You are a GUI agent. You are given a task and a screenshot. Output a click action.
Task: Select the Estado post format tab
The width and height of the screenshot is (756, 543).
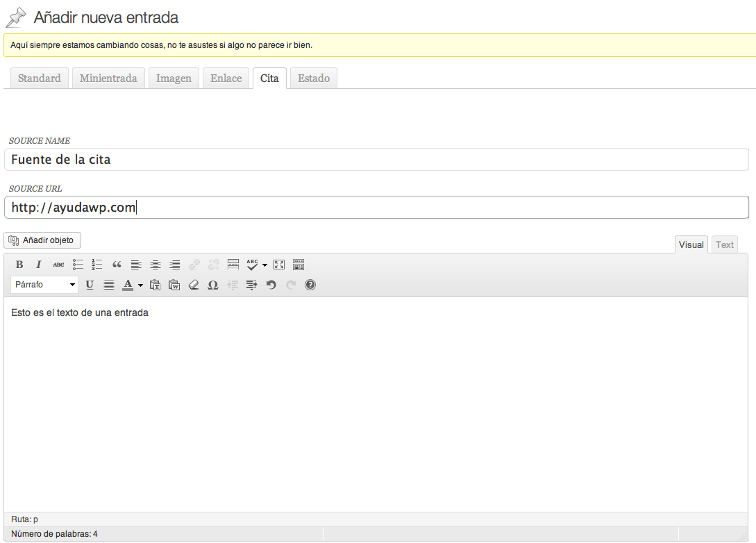point(314,78)
